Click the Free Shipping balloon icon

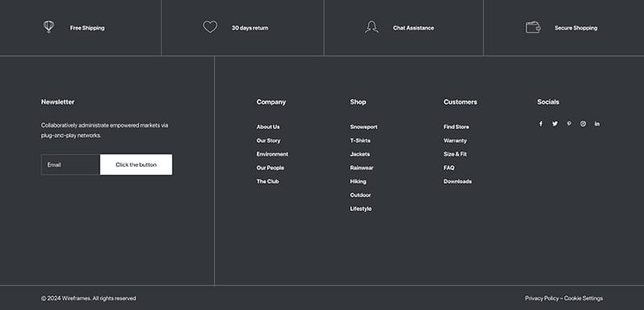pyautogui.click(x=49, y=27)
